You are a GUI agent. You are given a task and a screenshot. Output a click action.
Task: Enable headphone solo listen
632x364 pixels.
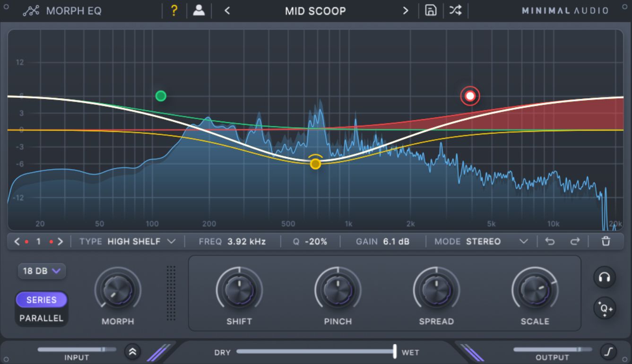point(604,277)
